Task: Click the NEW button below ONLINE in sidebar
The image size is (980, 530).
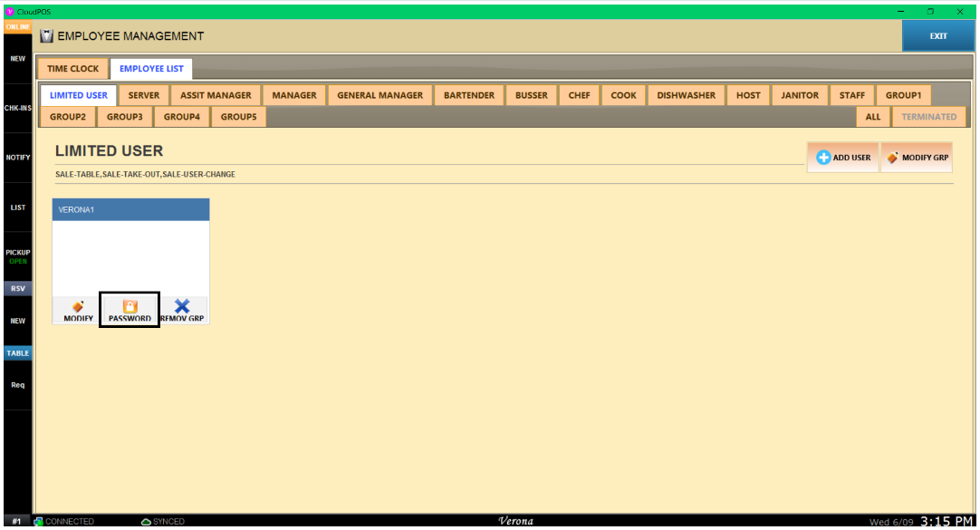Action: pyautogui.click(x=17, y=59)
